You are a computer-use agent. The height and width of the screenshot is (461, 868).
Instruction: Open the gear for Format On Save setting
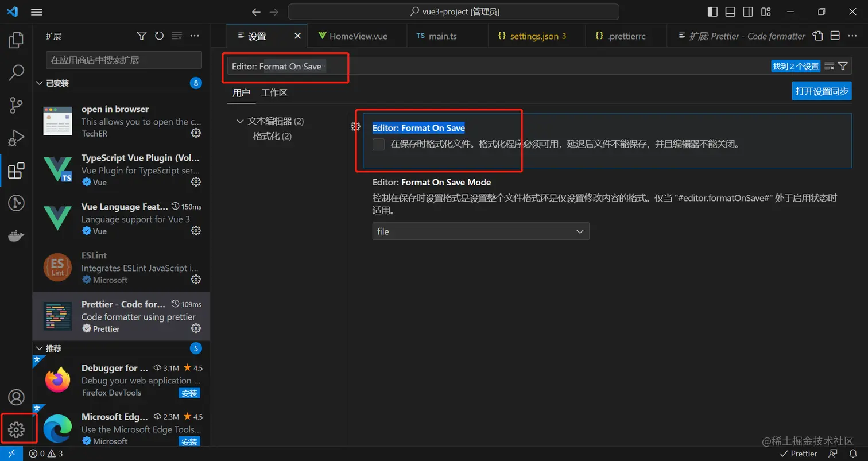pos(356,127)
